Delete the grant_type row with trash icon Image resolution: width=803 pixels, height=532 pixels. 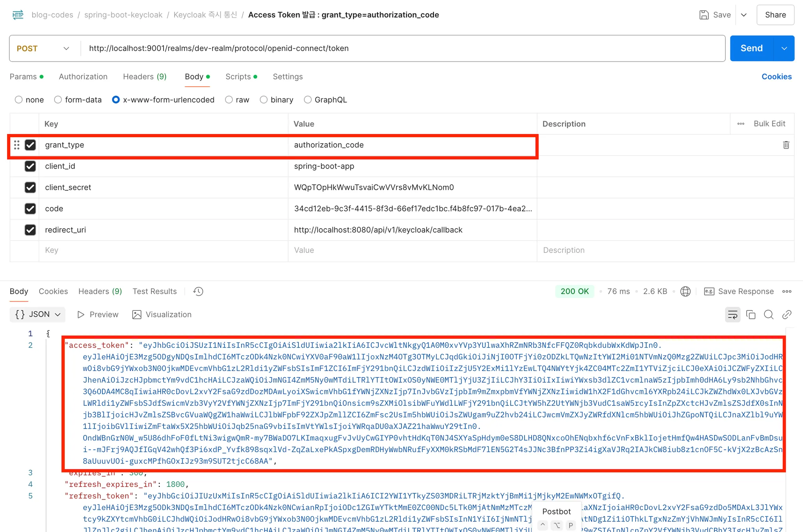pyautogui.click(x=786, y=145)
